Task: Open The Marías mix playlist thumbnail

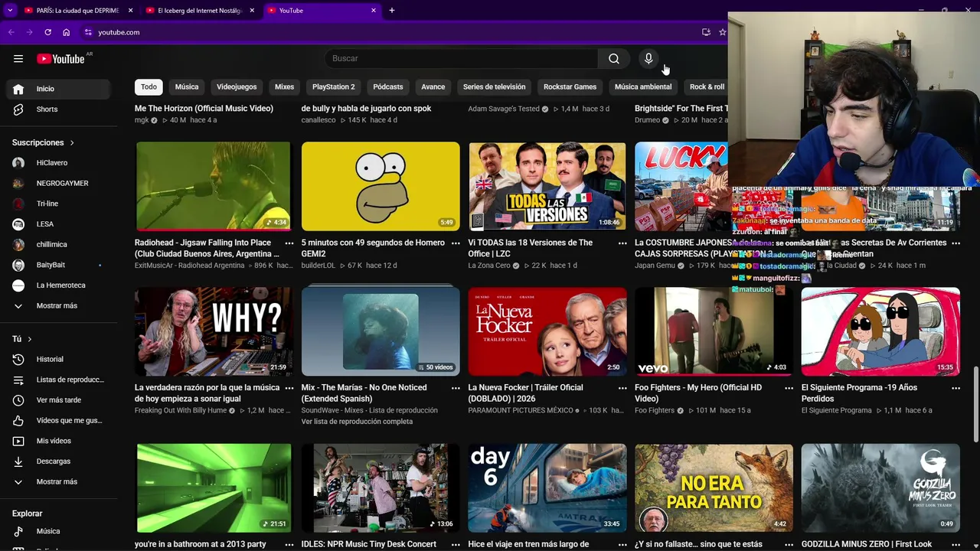Action: 381,331
